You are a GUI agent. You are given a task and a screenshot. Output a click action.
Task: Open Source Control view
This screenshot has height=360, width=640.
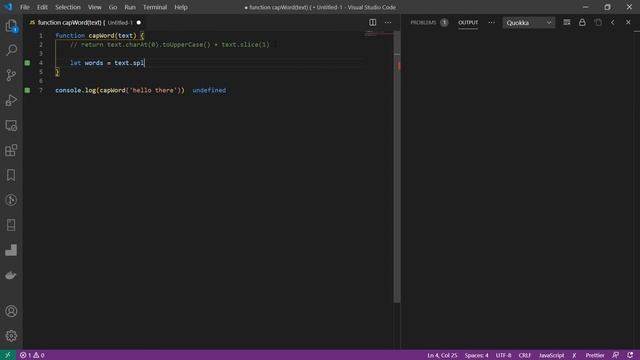point(11,75)
